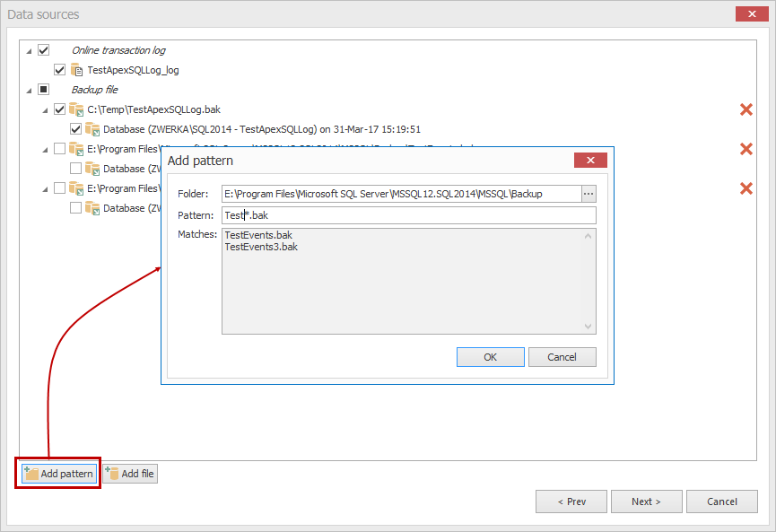Viewport: 776px width, 532px height.
Task: Confirm the pattern with OK
Action: click(x=490, y=356)
